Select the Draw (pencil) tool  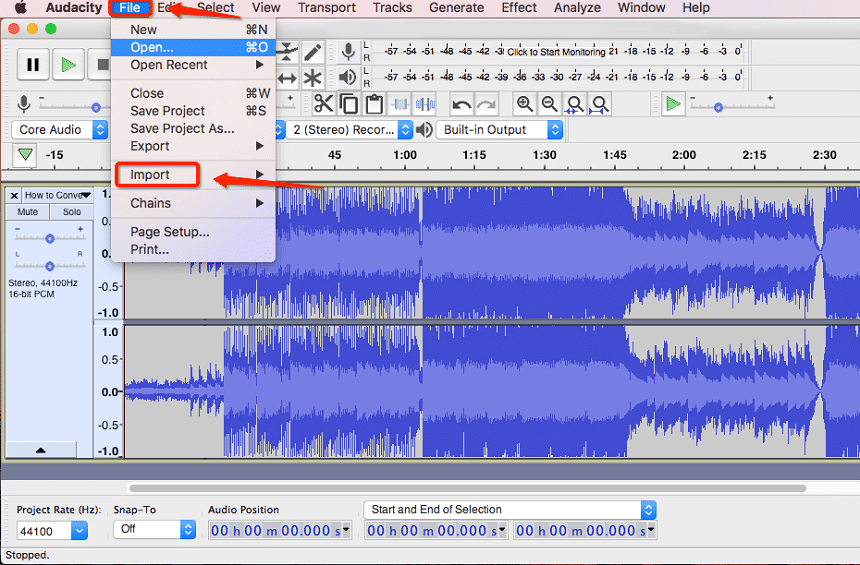313,53
